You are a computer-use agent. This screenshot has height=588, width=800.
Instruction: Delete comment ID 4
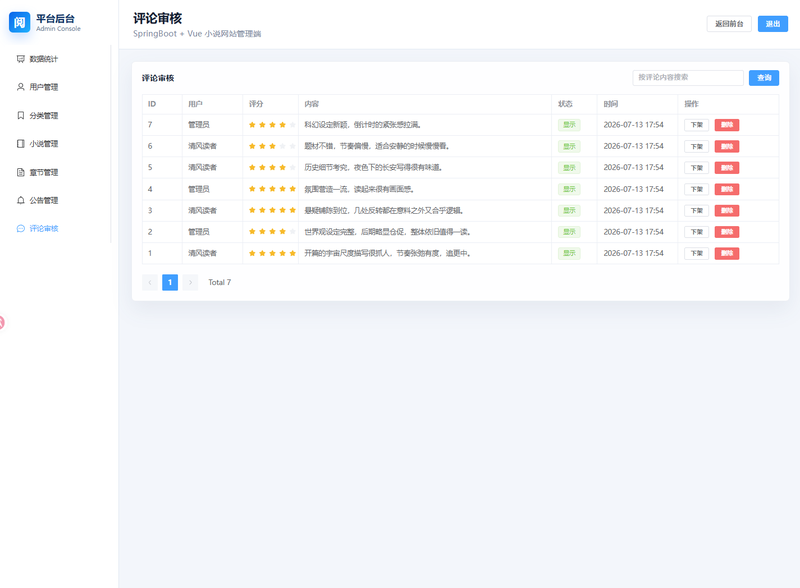(x=727, y=189)
